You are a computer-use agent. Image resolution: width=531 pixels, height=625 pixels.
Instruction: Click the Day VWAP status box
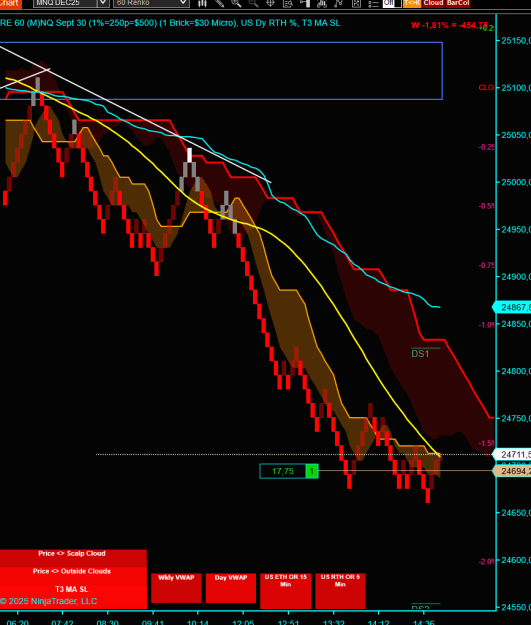pos(231,588)
